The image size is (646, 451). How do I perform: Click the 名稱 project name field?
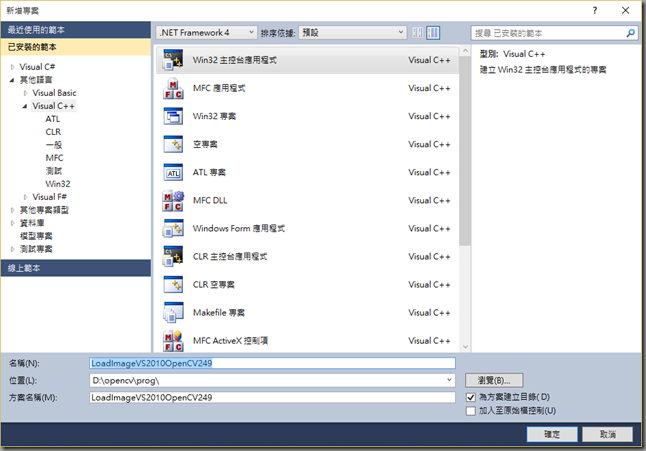(x=272, y=363)
